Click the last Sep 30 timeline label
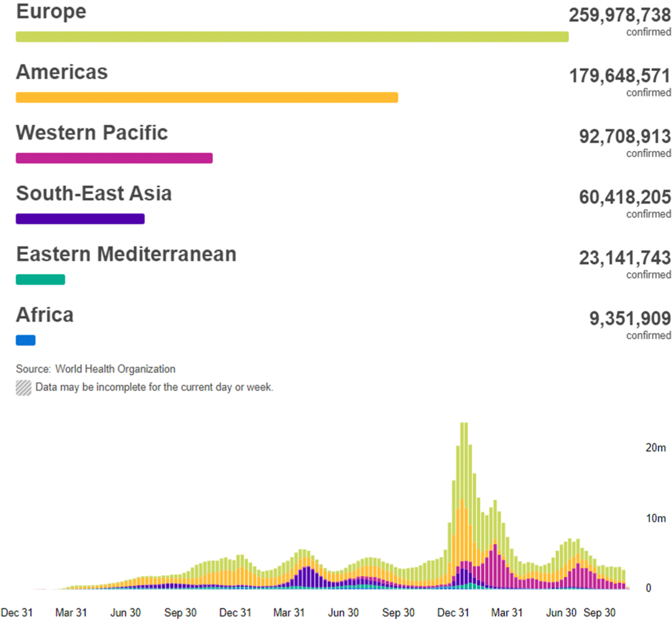This screenshot has width=672, height=621. [599, 612]
